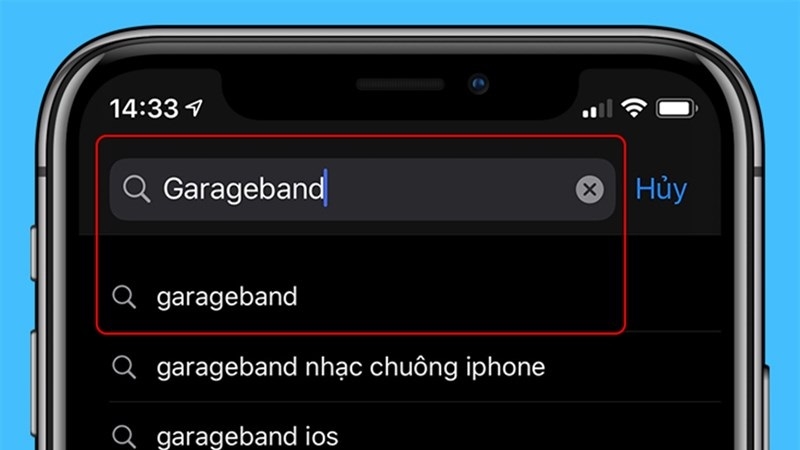Viewport: 800px width, 450px height.
Task: Tap the magnifier icon inside the search bar
Action: [136, 189]
